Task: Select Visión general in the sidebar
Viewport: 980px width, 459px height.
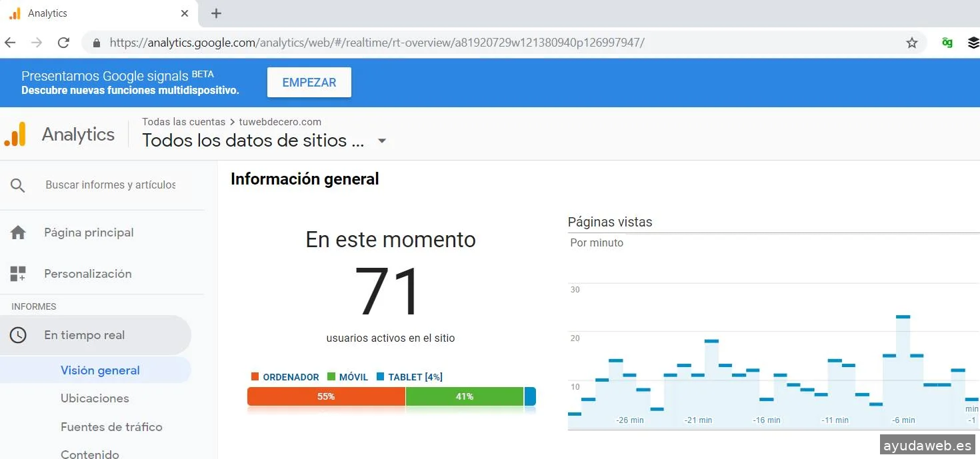Action: tap(100, 370)
